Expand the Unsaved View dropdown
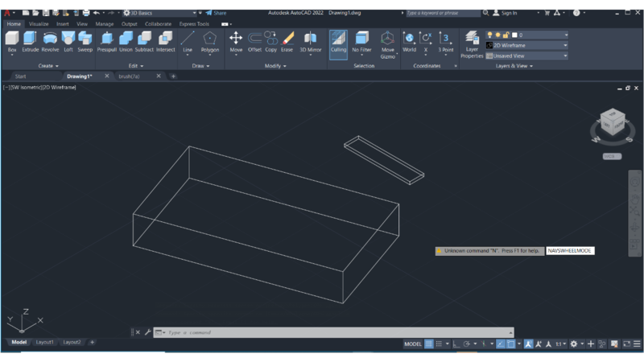This screenshot has height=362, width=644. tap(527, 56)
